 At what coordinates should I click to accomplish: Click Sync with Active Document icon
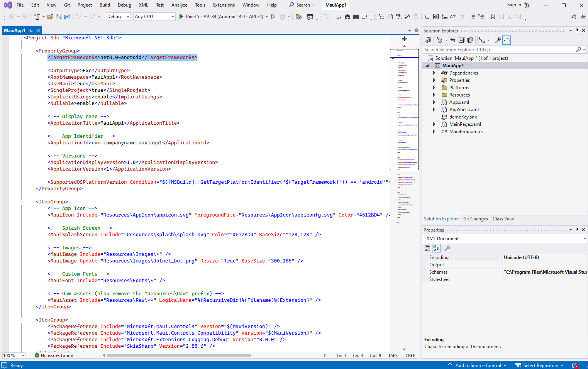[453, 40]
